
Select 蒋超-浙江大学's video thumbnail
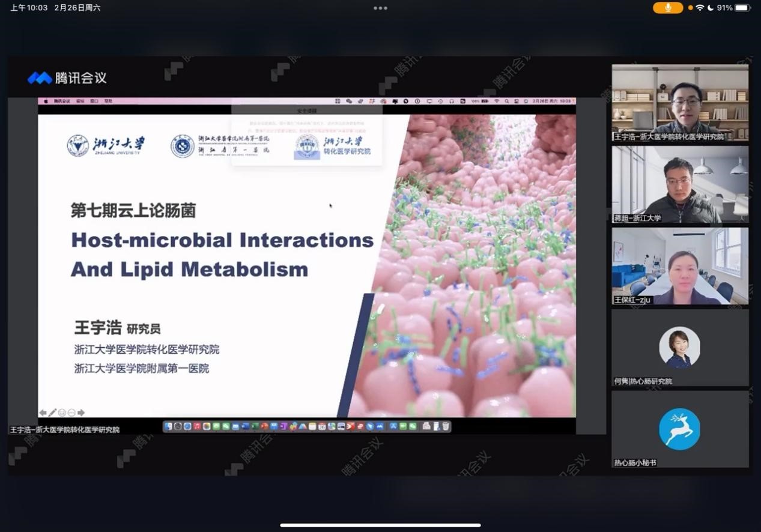(x=679, y=184)
